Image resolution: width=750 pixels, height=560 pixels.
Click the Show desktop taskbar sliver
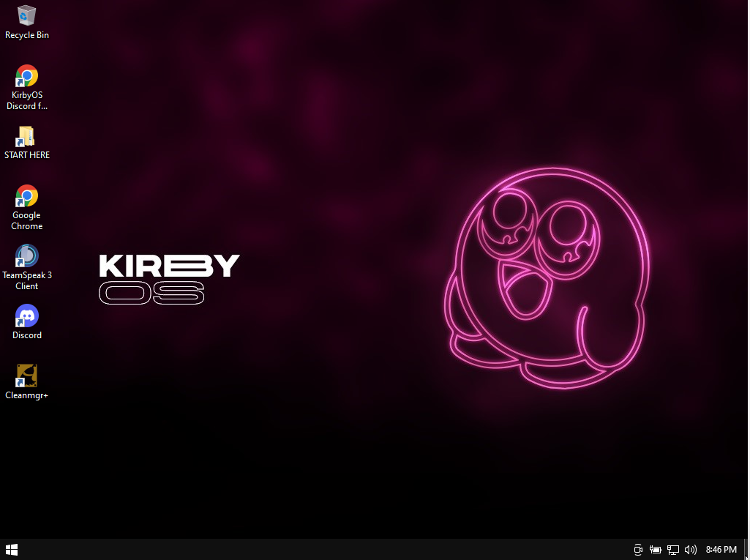pos(746,550)
